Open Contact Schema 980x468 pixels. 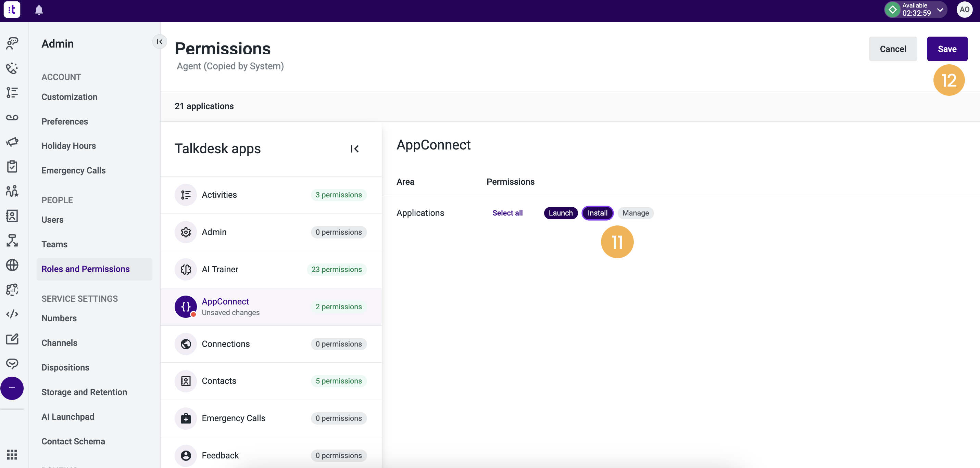[73, 441]
